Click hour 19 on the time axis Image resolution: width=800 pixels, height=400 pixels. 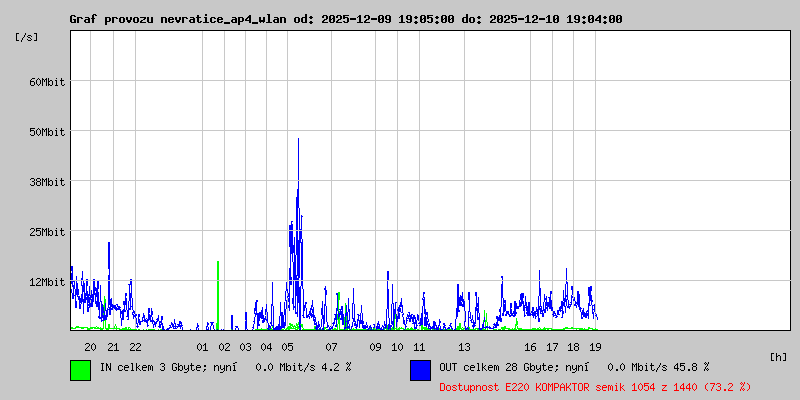point(595,347)
